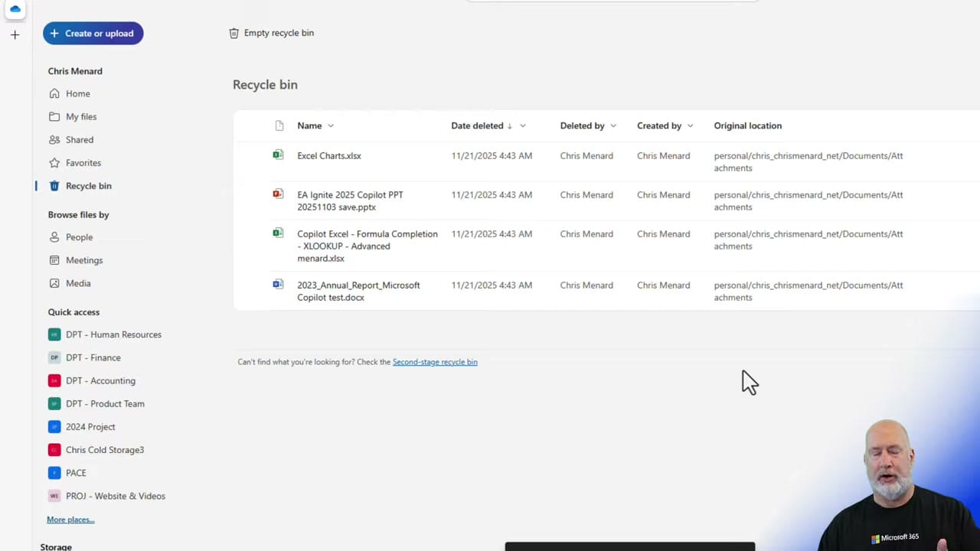Open the Second-stage recycle bin link
The image size is (980, 551).
[435, 361]
